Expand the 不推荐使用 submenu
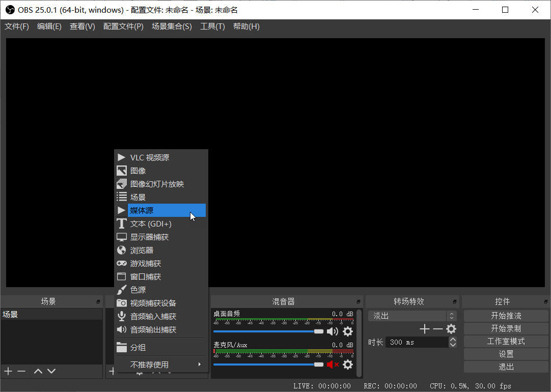 click(161, 365)
